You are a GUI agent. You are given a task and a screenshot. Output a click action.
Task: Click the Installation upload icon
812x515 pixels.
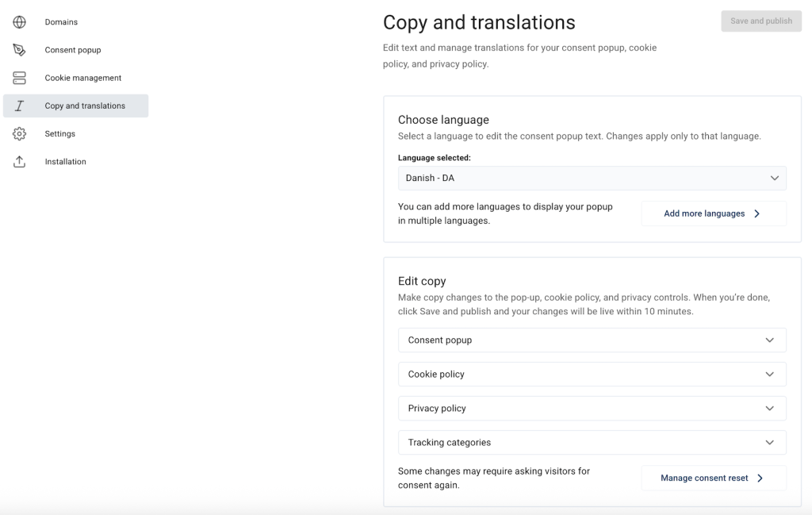19,161
